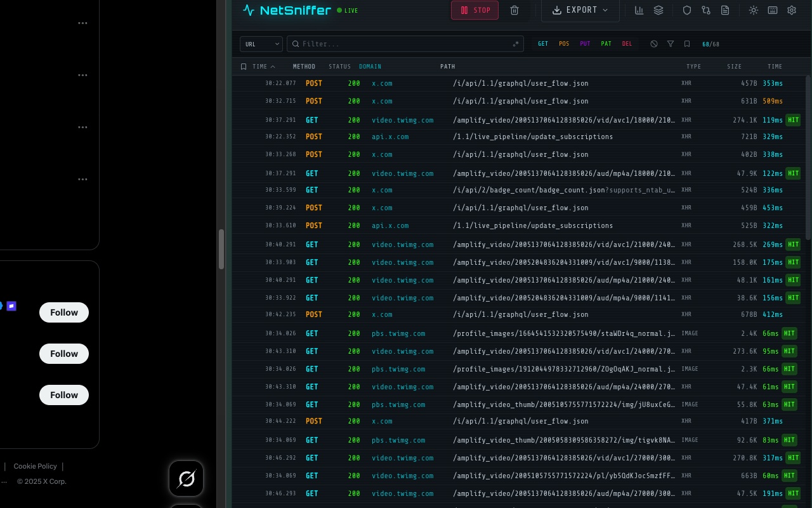Open third three-dot menu on X page
812x508 pixels.
click(x=82, y=127)
